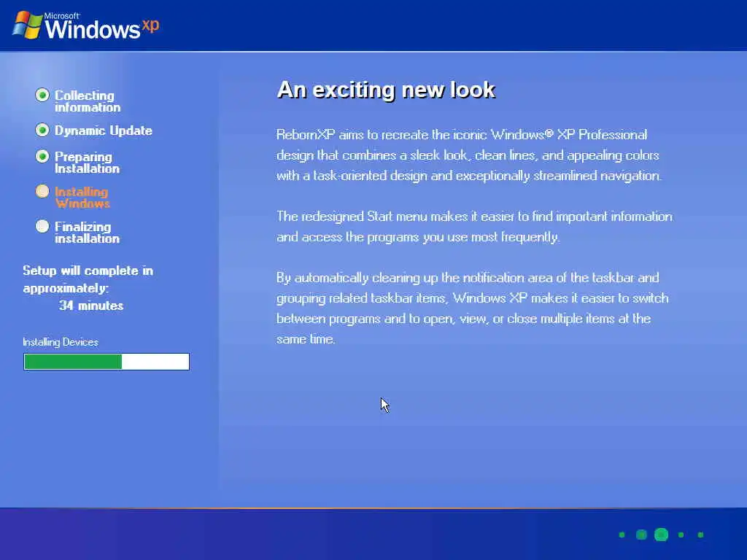Viewport: 747px width, 560px height.
Task: Click the largest green dot in bottom animation
Action: 661,534
